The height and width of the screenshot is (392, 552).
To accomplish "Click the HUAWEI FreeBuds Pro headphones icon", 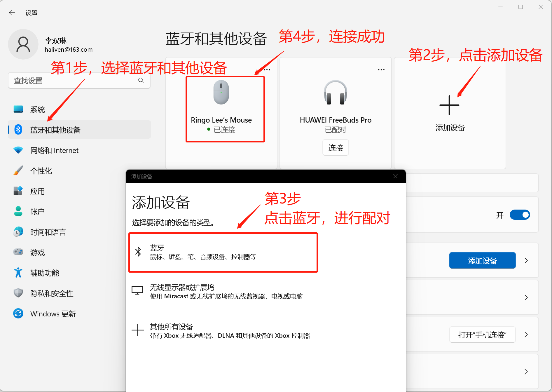I will (336, 93).
